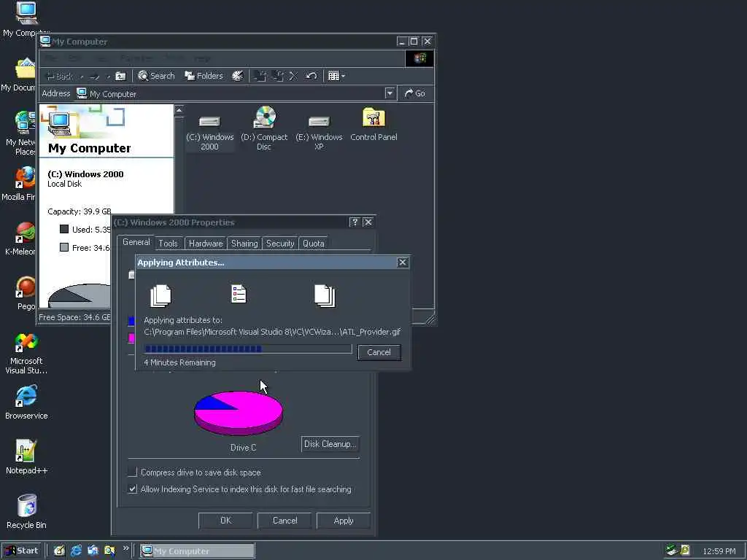
Task: Toggle Allow Indexing Service checkbox
Action: (x=133, y=489)
